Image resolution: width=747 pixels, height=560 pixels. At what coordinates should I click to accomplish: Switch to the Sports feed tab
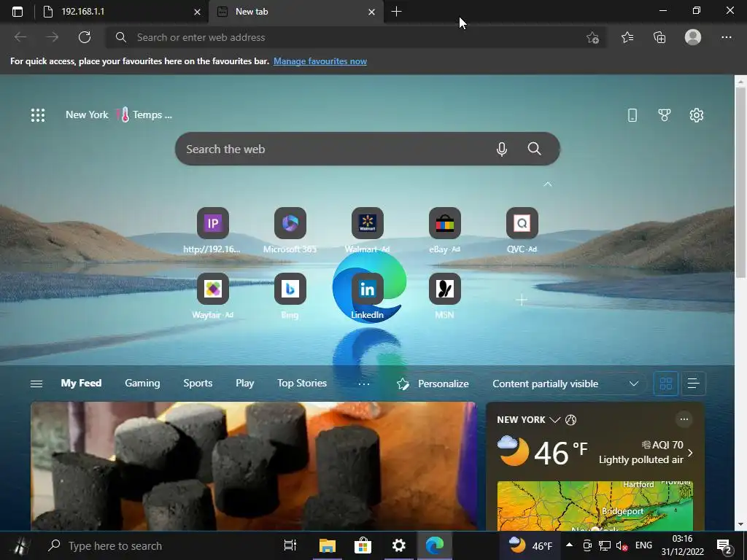click(x=198, y=383)
